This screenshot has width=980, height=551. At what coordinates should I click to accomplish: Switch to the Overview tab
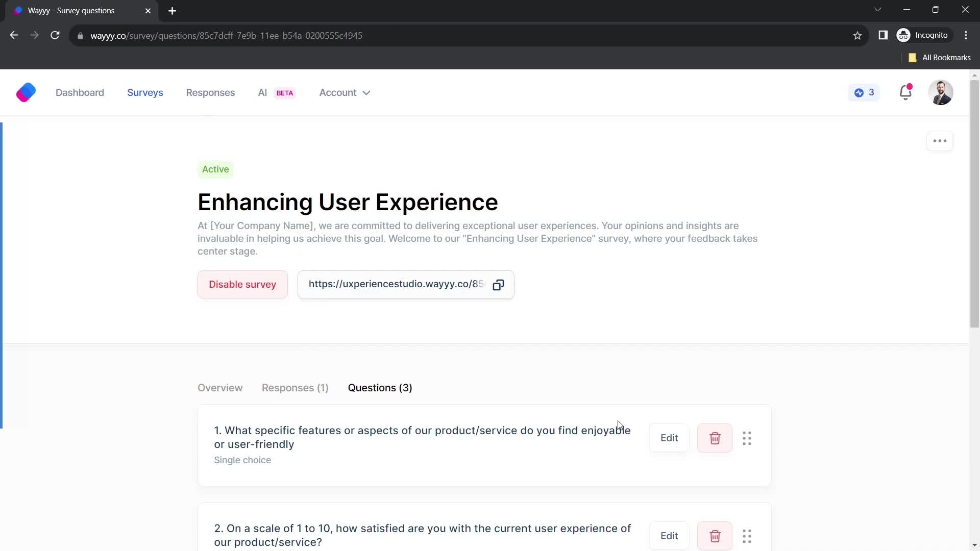(x=220, y=388)
